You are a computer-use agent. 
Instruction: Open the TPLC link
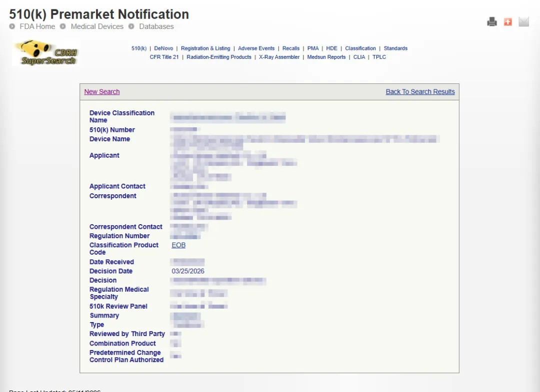[379, 57]
